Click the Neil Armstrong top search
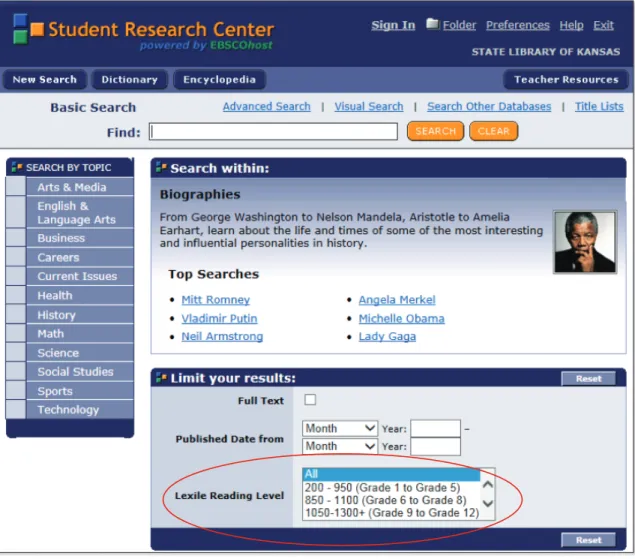Image resolution: width=635 pixels, height=559 pixels. click(x=222, y=336)
